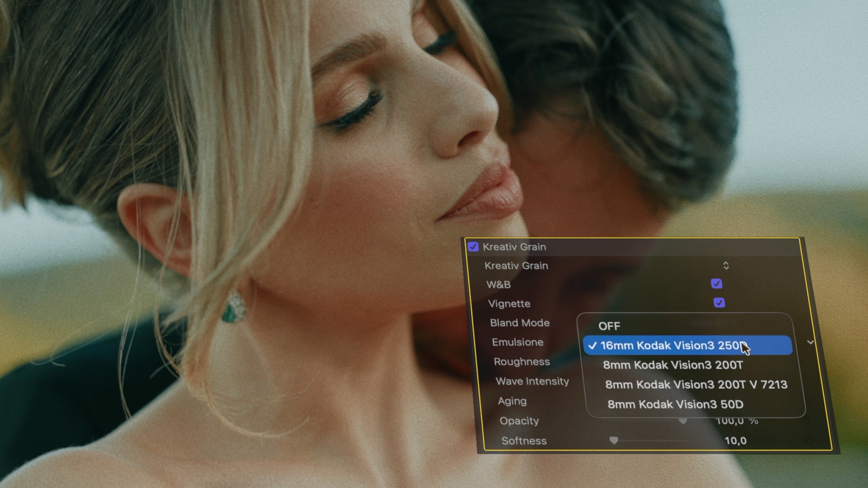
Task: Select 8mm Kodak Vision3 200T V 7213
Action: (696, 385)
